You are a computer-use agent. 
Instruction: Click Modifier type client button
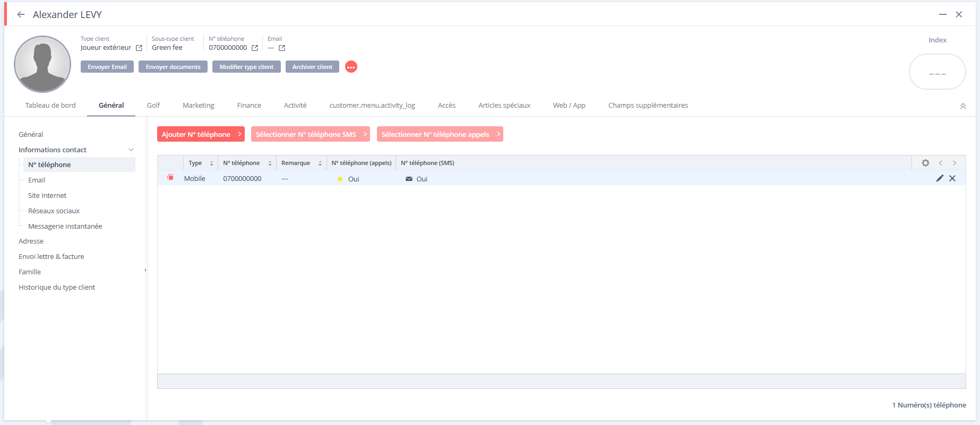click(246, 67)
